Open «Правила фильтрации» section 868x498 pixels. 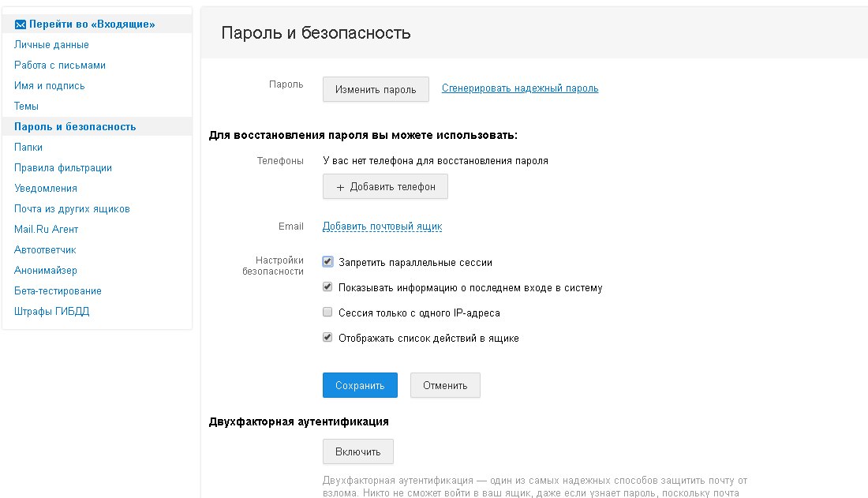tap(63, 168)
